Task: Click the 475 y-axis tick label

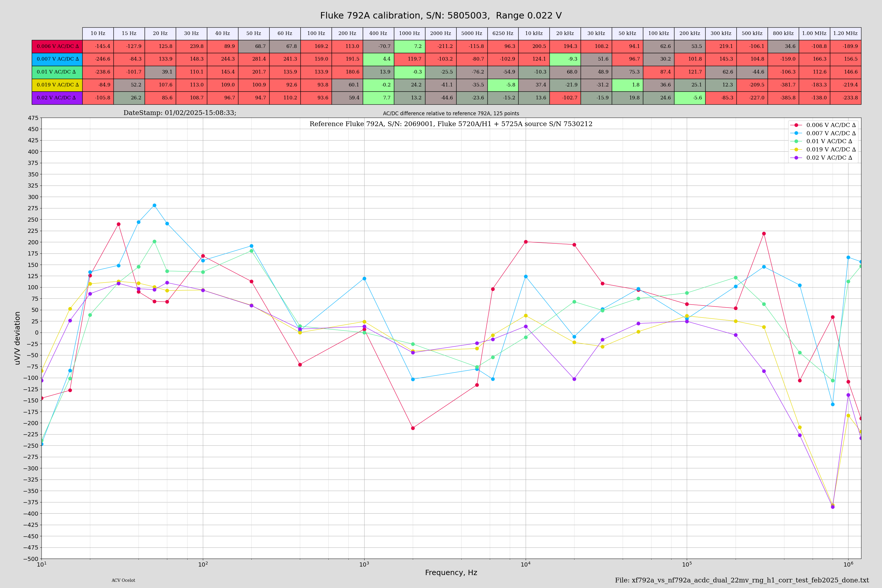Action: coord(33,118)
